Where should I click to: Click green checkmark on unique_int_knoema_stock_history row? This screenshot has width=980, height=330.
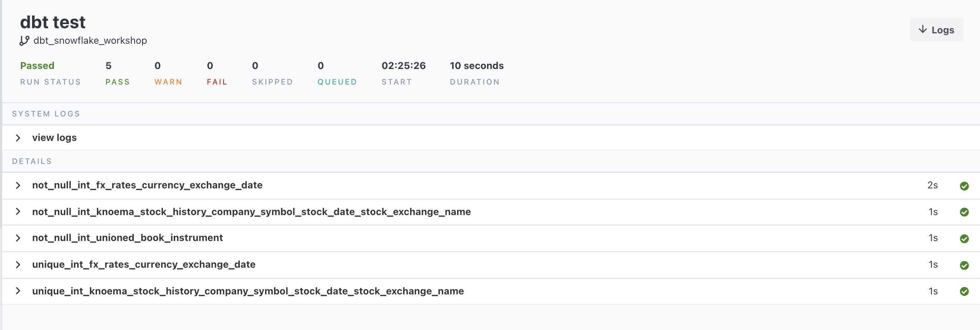(x=964, y=291)
